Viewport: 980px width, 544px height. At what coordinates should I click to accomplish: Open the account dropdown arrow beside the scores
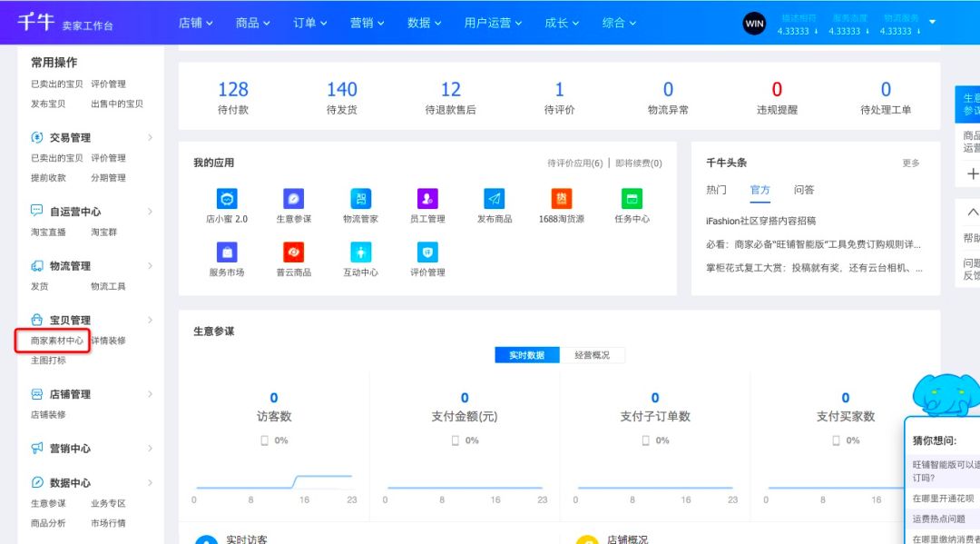[933, 22]
